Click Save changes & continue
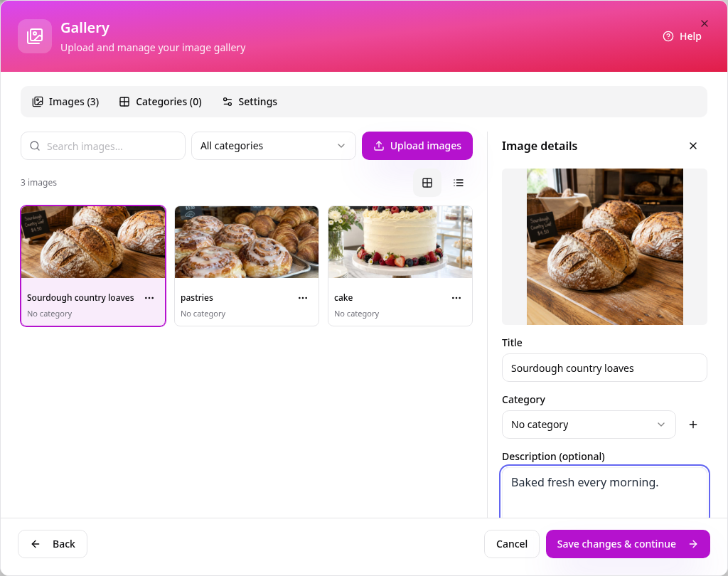This screenshot has height=576, width=728. [x=628, y=544]
